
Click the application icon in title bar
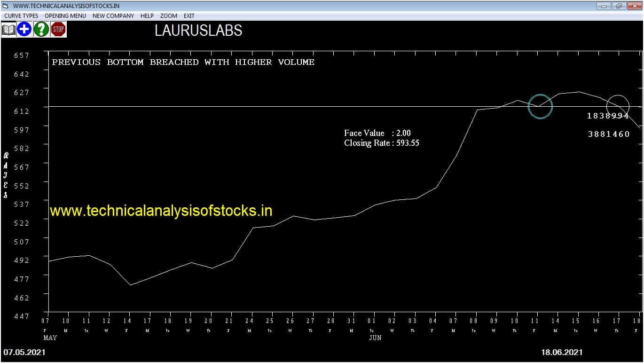click(x=5, y=6)
